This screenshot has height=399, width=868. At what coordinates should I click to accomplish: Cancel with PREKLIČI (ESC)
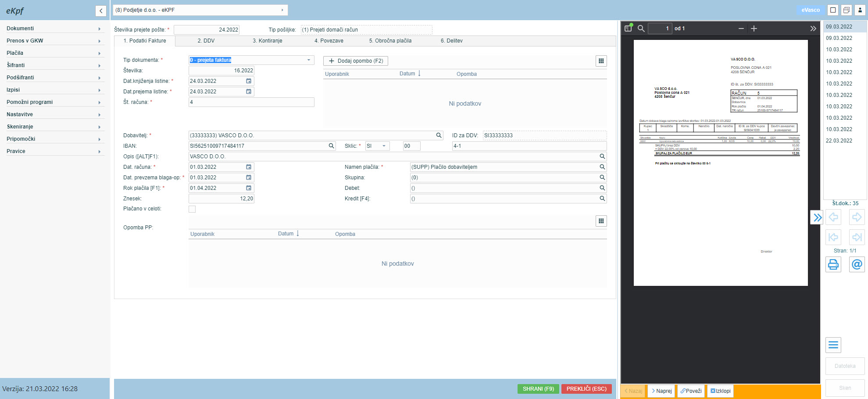(586, 389)
